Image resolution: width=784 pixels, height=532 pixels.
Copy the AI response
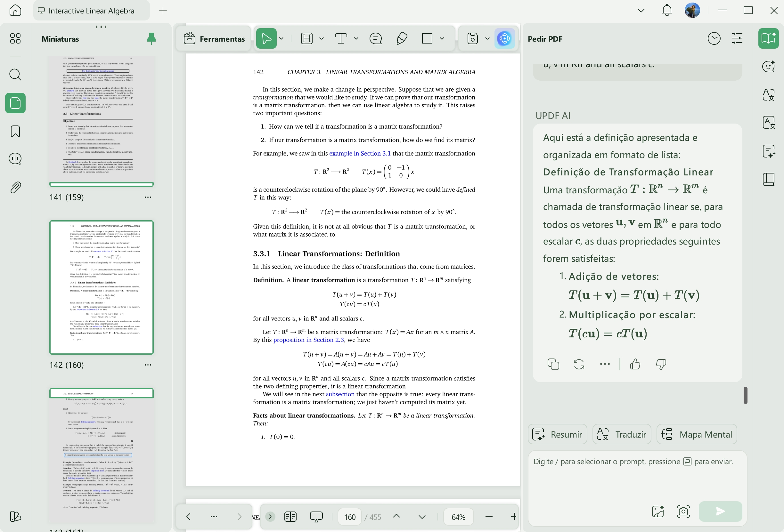(553, 364)
